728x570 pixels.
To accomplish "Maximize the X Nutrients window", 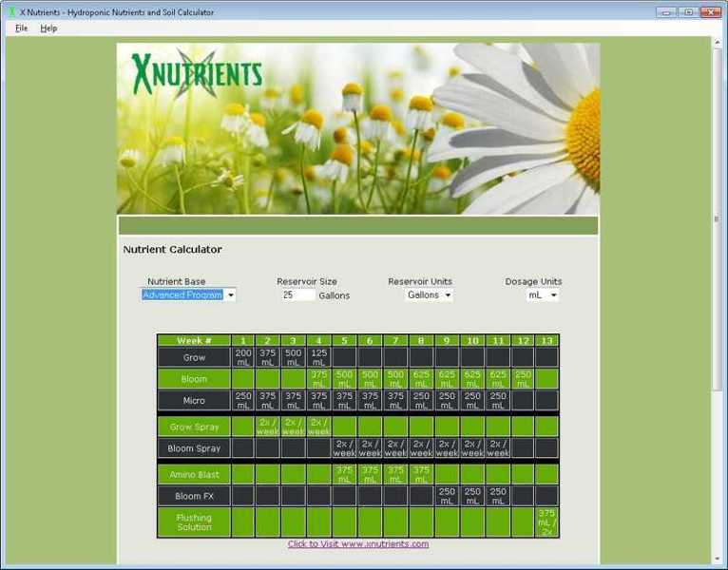I will tap(688, 12).
